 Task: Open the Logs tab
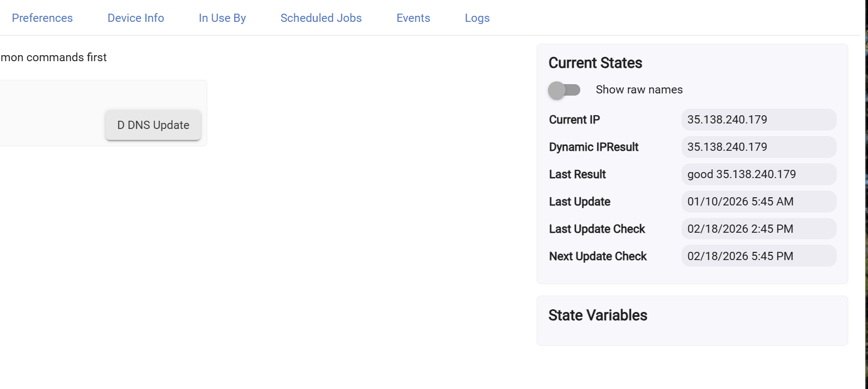(477, 18)
